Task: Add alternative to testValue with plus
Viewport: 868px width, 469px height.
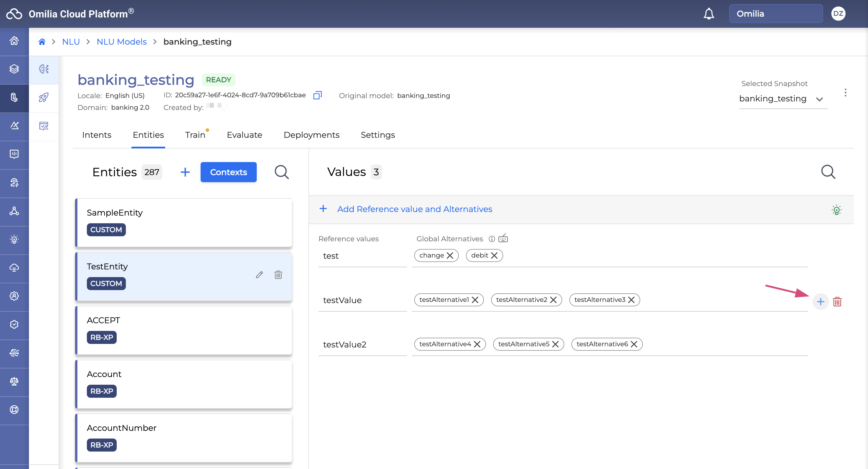Action: tap(820, 301)
